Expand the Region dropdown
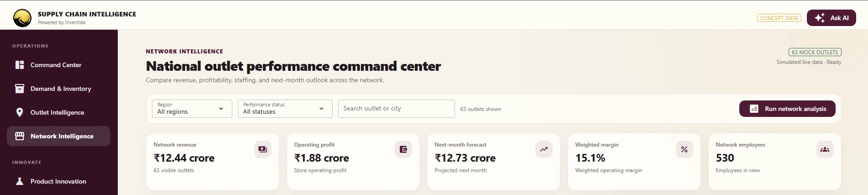 click(x=192, y=109)
